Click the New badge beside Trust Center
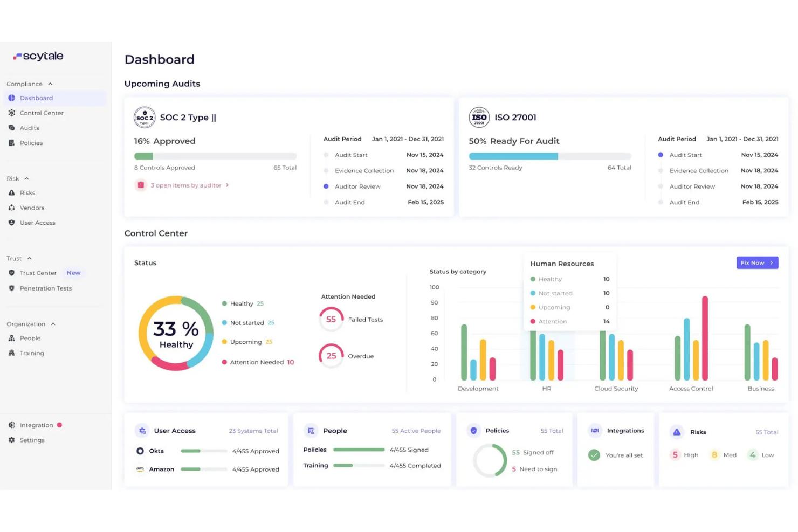The height and width of the screenshot is (532, 798). (74, 273)
